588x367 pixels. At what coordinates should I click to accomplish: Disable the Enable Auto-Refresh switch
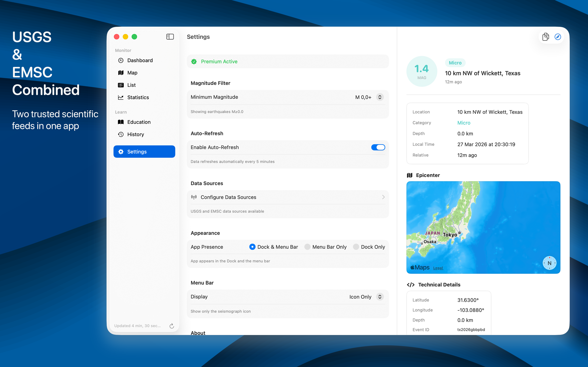pos(378,147)
